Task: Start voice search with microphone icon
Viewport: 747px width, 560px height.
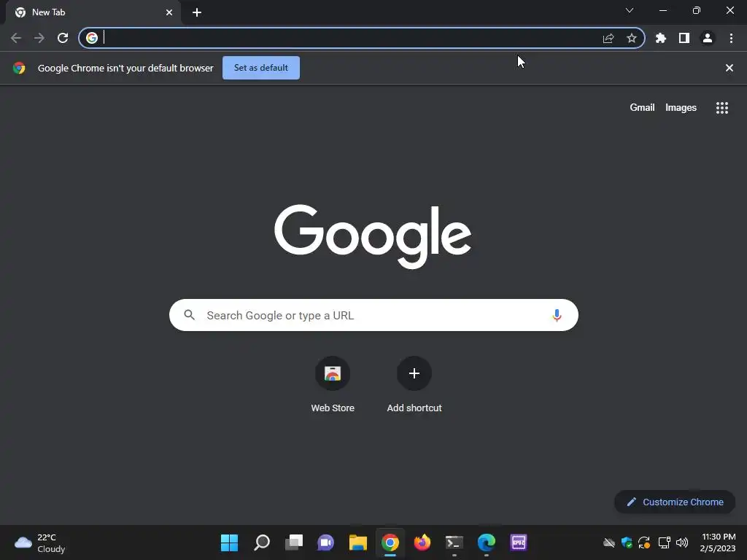Action: (x=557, y=315)
